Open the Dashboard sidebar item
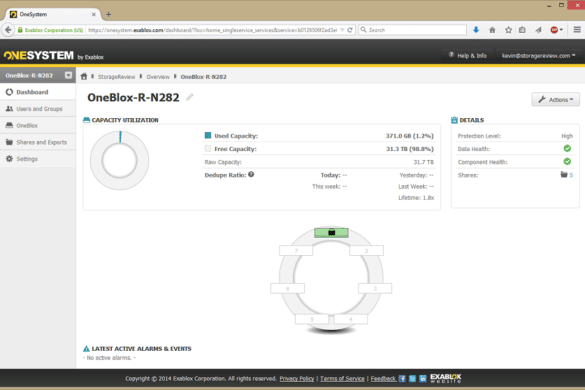Viewport: 585px width, 390px height. click(38, 92)
